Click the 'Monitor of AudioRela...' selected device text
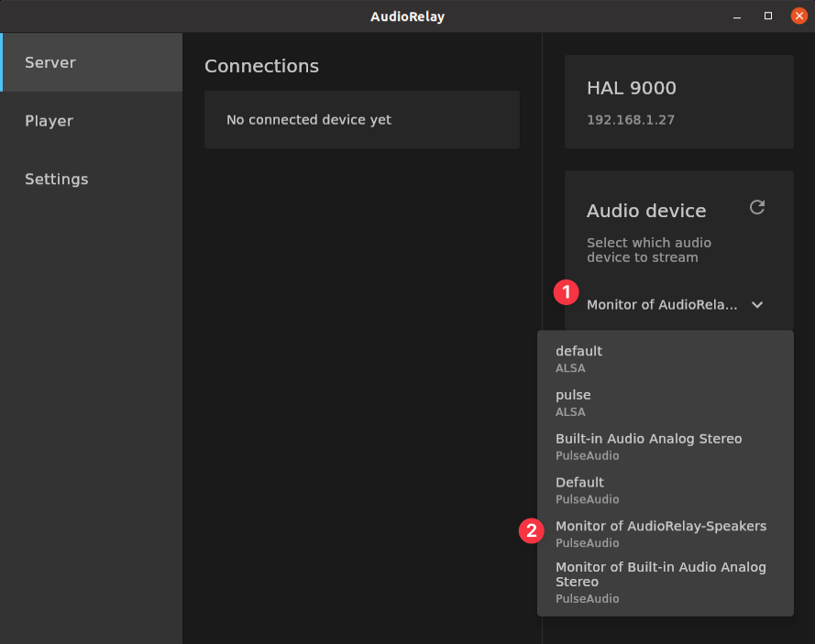The image size is (815, 644). (662, 305)
